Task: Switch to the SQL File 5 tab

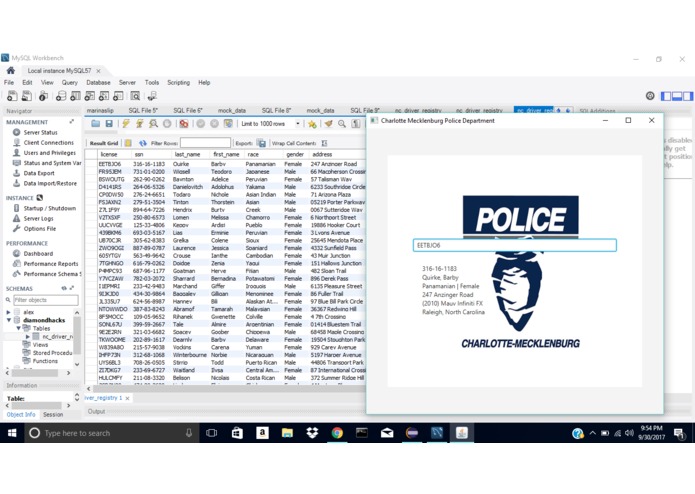Action: (143, 110)
